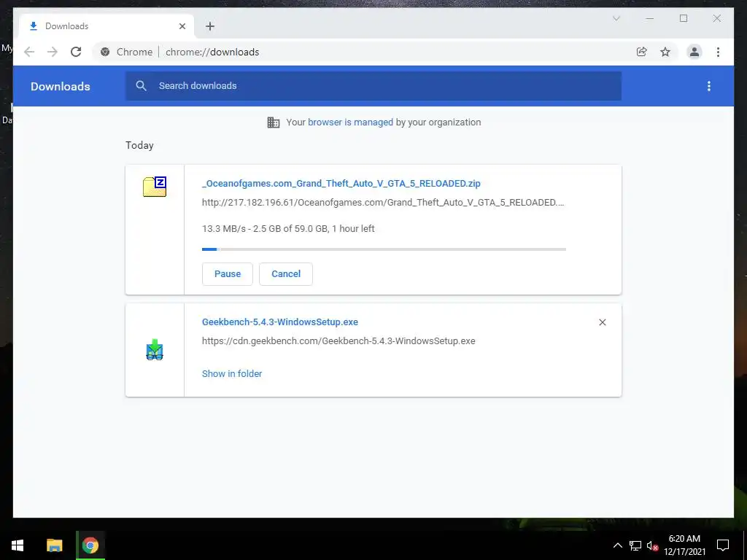Cancel the GTA 5 download

pos(286,274)
